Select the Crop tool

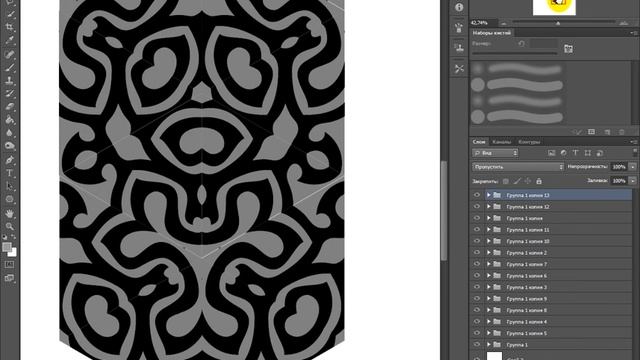(x=10, y=27)
